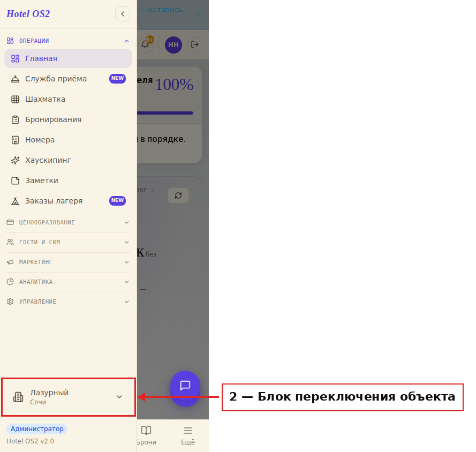This screenshot has width=476, height=452.
Task: Click the Администратор role badge
Action: click(37, 428)
